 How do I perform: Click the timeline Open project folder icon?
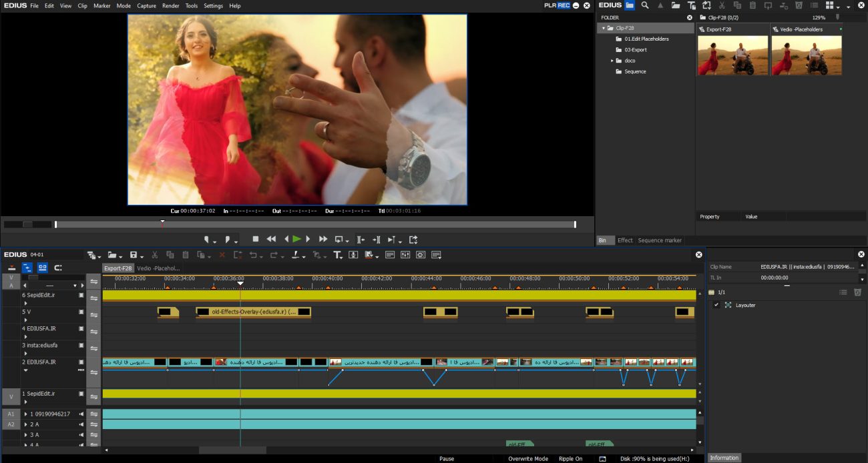tap(112, 255)
